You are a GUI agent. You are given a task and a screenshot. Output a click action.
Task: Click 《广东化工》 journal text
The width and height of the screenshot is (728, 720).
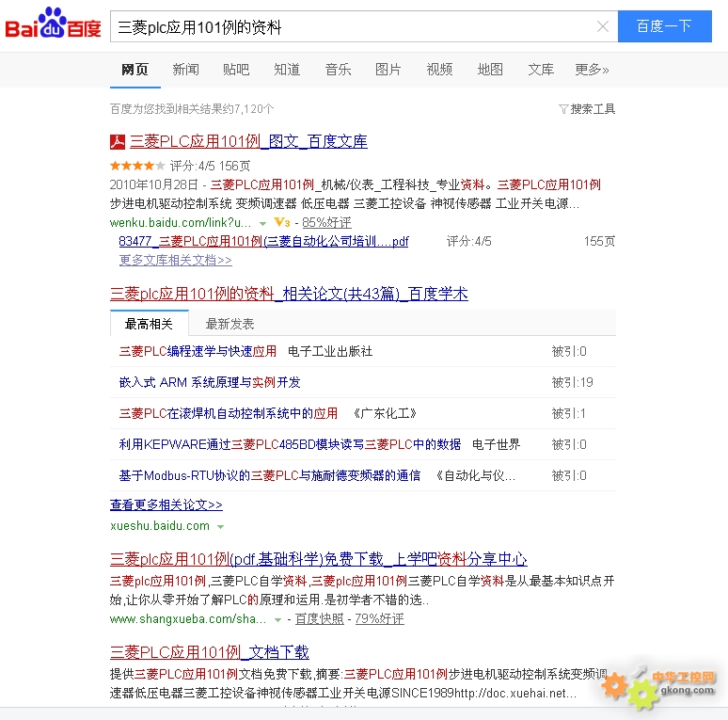click(385, 414)
